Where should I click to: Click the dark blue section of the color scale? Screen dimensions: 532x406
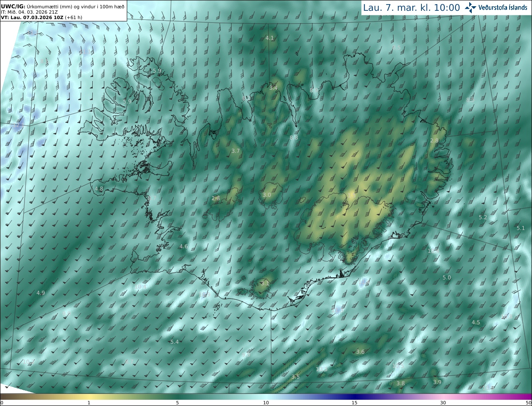click(x=355, y=396)
